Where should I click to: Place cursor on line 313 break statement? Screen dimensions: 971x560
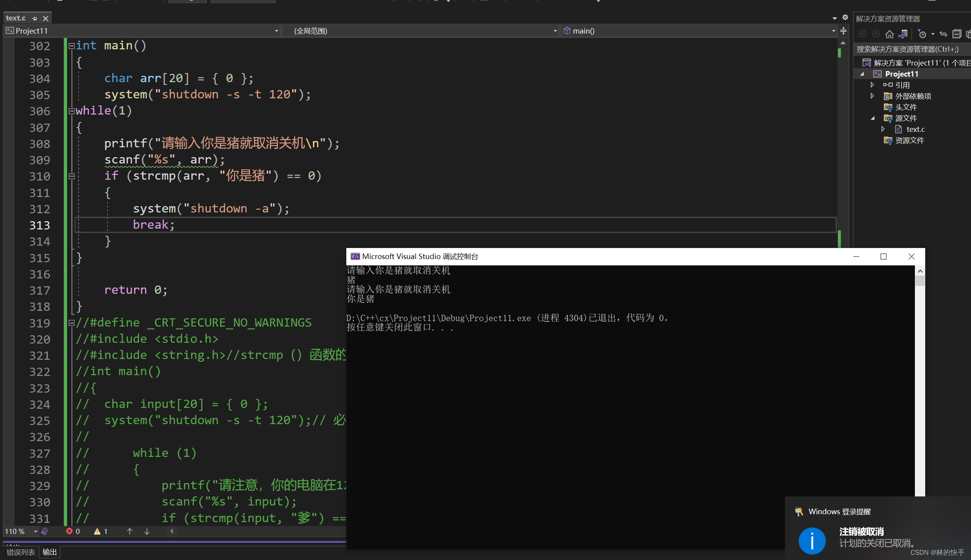click(154, 225)
